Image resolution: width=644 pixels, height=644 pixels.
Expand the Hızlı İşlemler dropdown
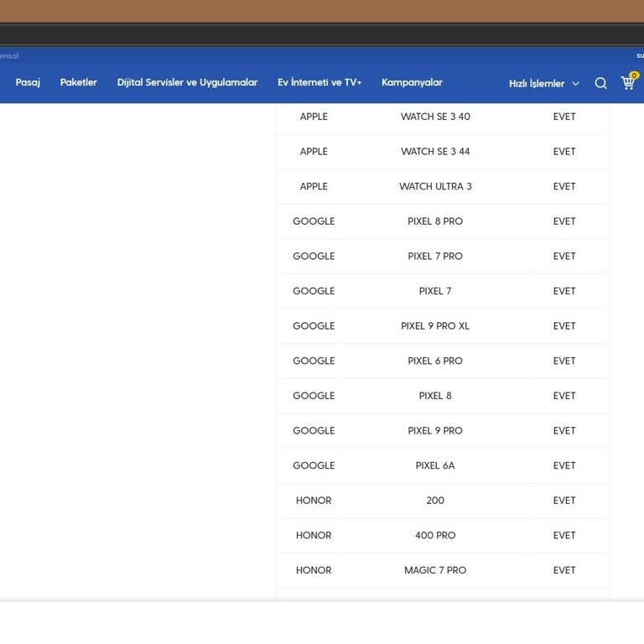[536, 83]
